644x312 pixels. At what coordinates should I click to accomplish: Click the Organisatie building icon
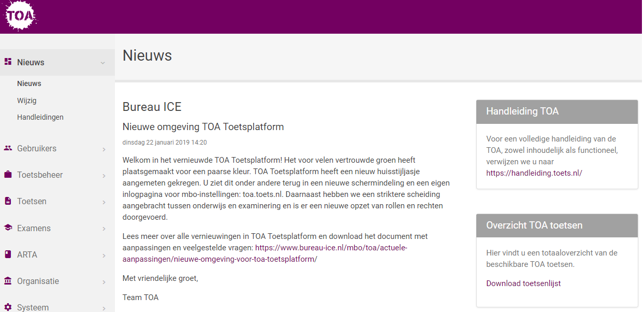tap(7, 281)
